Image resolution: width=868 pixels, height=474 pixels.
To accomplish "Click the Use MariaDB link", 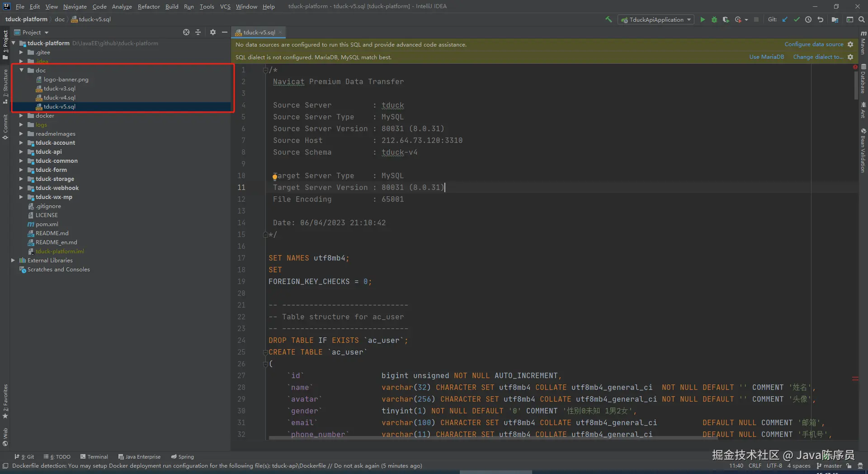I will click(x=766, y=57).
